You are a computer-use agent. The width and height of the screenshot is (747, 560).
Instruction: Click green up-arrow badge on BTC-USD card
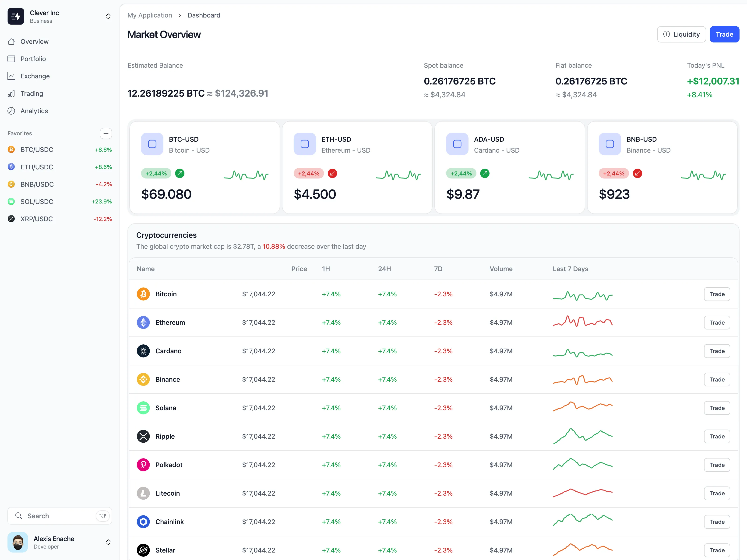point(180,174)
